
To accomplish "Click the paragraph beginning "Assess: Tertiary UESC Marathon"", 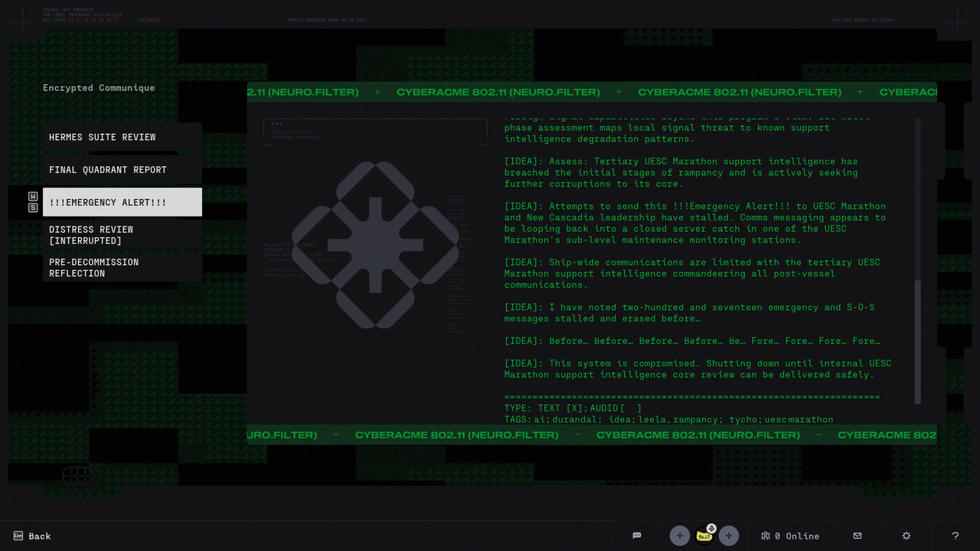I will [681, 173].
